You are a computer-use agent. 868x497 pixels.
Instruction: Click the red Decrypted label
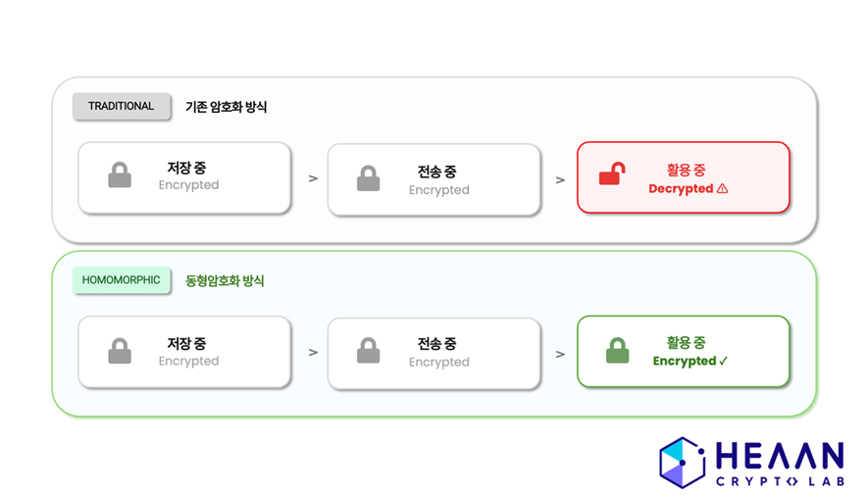click(x=681, y=188)
